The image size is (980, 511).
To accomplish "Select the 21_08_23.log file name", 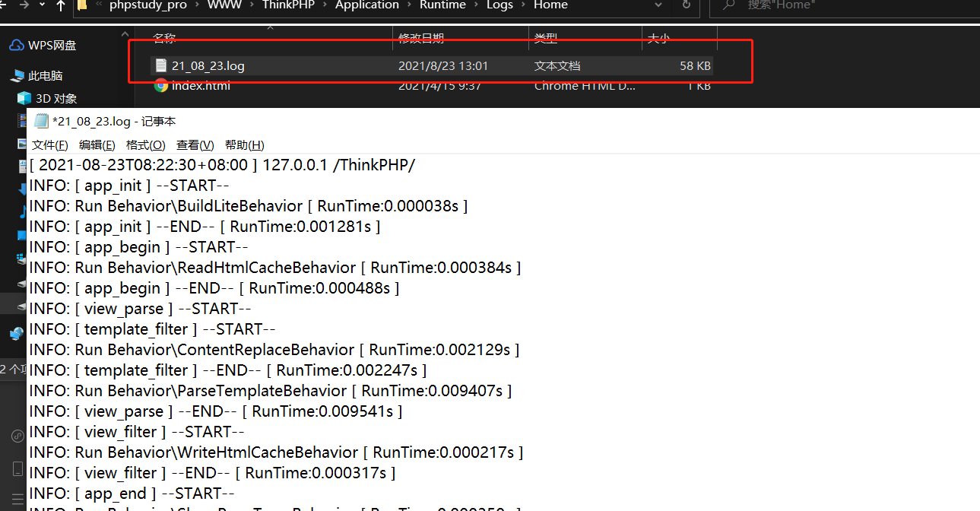I will pyautogui.click(x=208, y=66).
